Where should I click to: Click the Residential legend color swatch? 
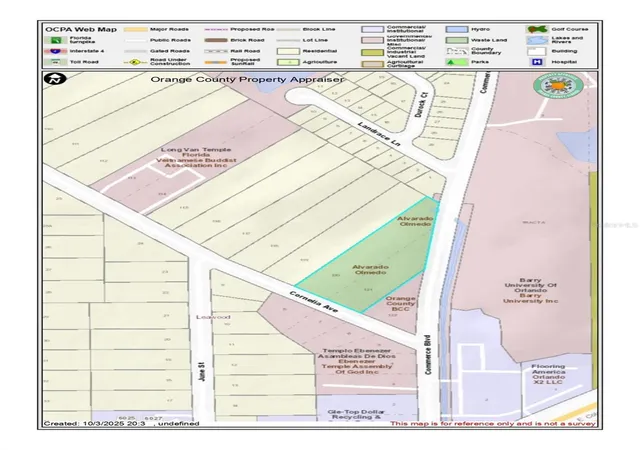tap(288, 51)
